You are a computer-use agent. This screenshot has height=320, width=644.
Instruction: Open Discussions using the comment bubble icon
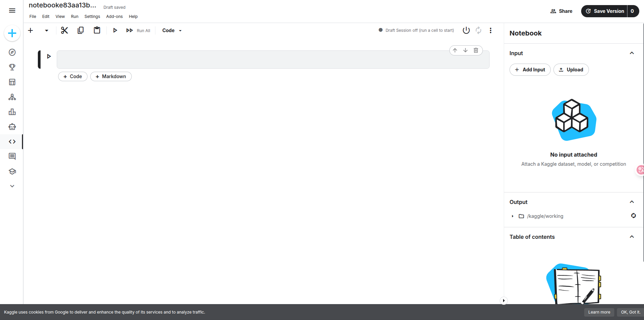tap(12, 156)
